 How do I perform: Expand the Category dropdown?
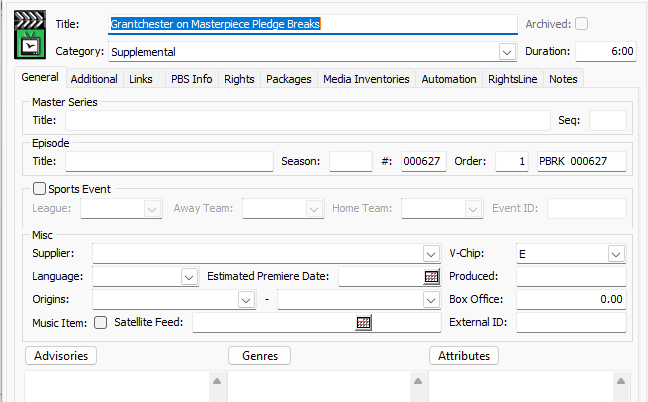(x=507, y=52)
